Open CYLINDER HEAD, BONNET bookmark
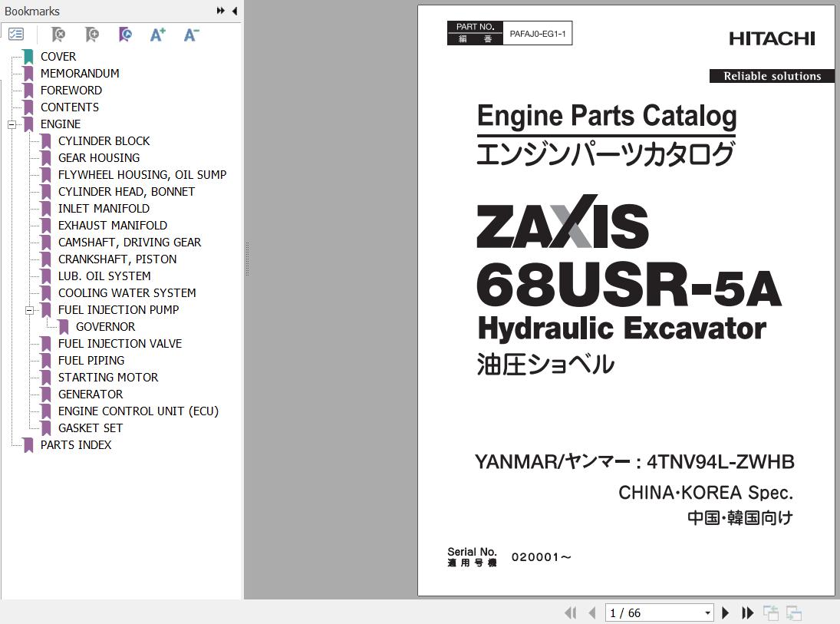 tap(127, 191)
